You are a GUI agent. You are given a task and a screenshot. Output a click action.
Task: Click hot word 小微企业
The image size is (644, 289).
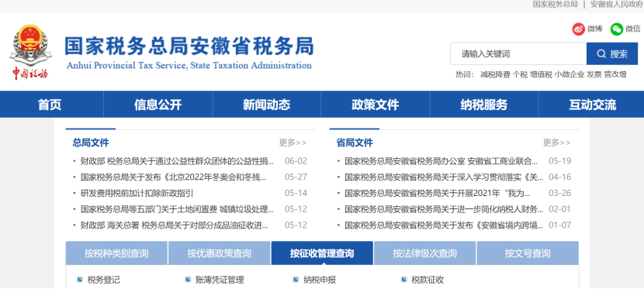pyautogui.click(x=570, y=74)
